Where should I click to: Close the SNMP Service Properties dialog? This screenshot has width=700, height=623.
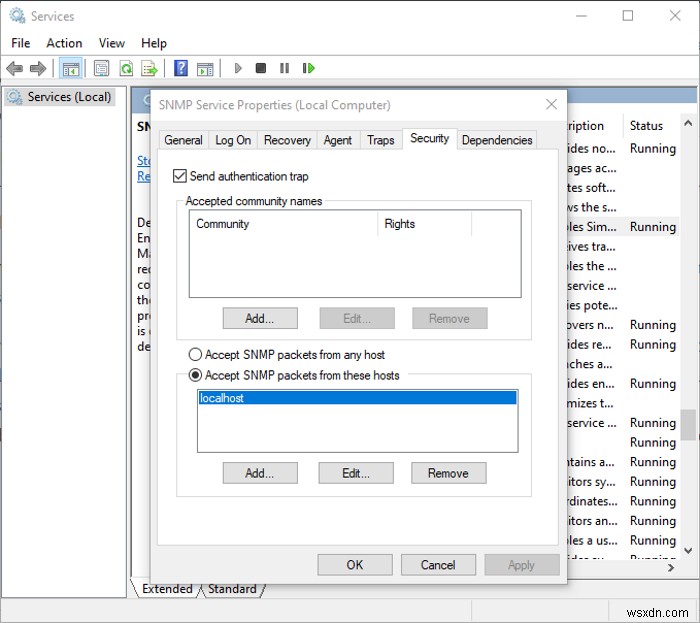click(x=551, y=104)
